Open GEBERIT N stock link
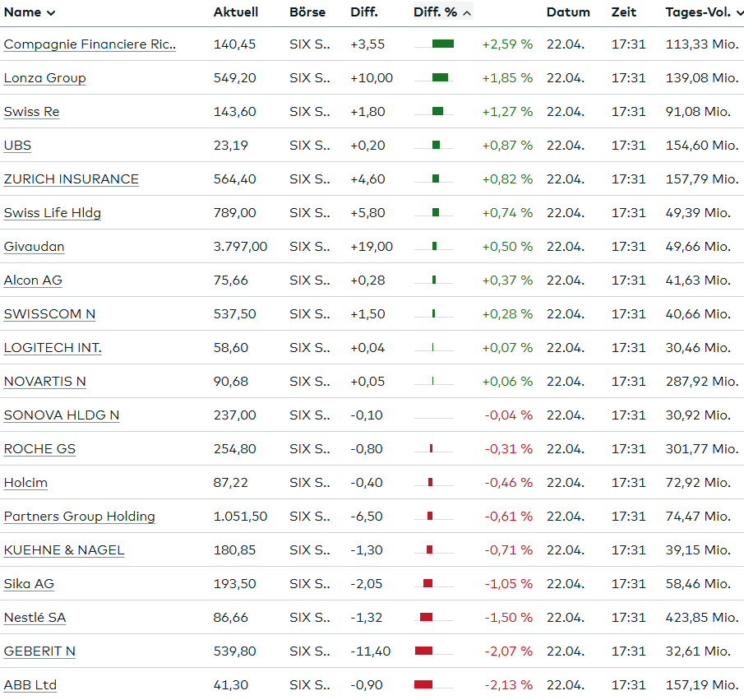 click(39, 651)
